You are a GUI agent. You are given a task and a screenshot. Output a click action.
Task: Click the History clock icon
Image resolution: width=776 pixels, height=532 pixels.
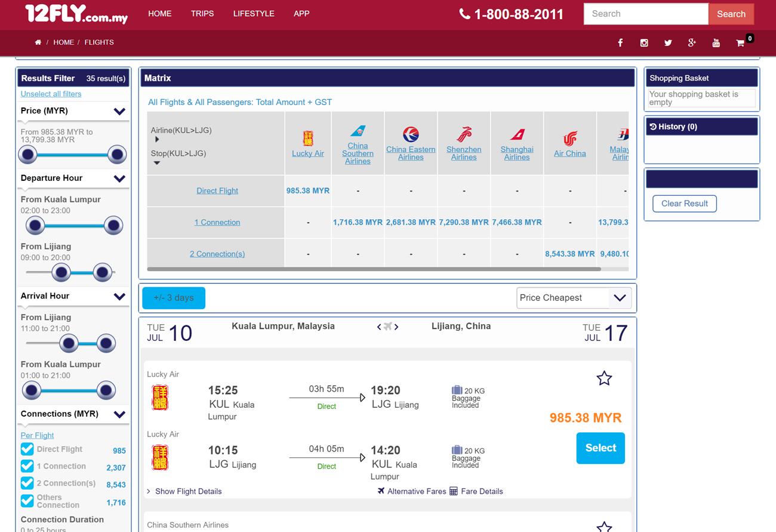tap(653, 127)
